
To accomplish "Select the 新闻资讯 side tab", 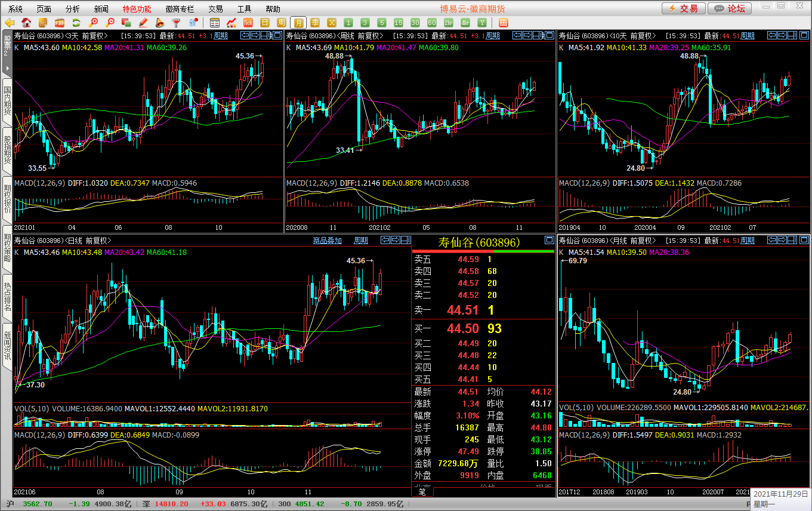I will coord(7,346).
